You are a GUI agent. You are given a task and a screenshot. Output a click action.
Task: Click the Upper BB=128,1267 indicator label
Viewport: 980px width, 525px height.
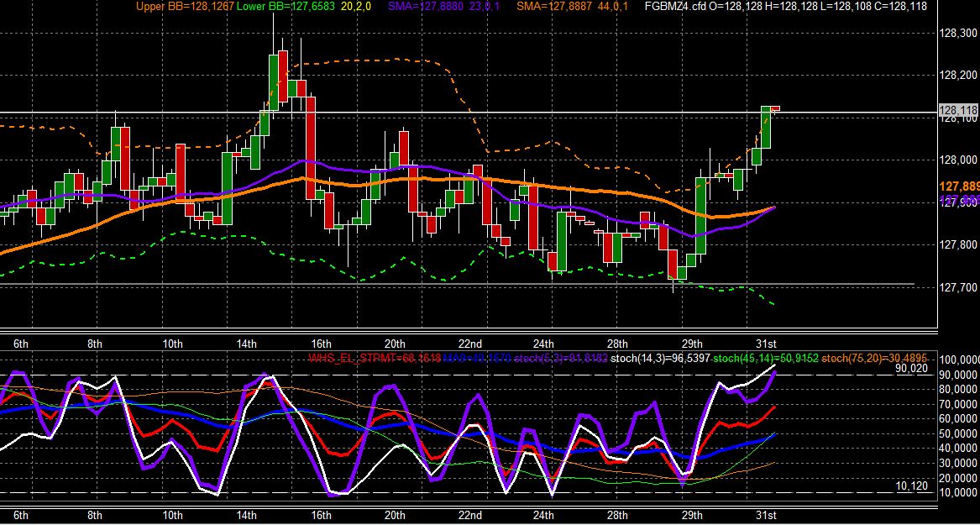(x=185, y=6)
